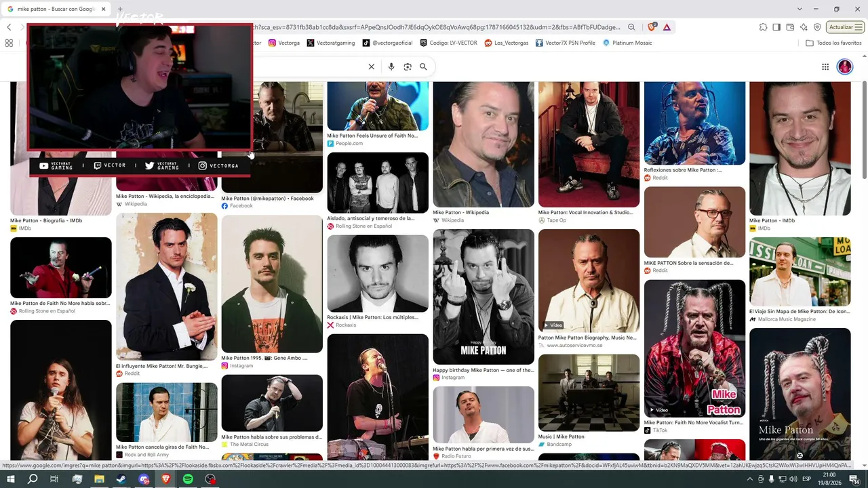Open Spotify from the taskbar

click(188, 479)
